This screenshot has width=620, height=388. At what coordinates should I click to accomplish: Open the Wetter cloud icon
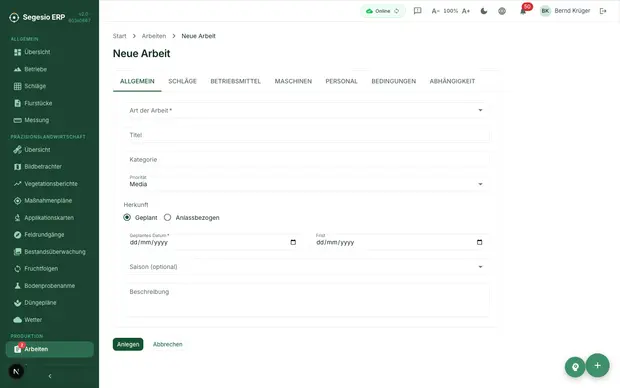click(17, 320)
